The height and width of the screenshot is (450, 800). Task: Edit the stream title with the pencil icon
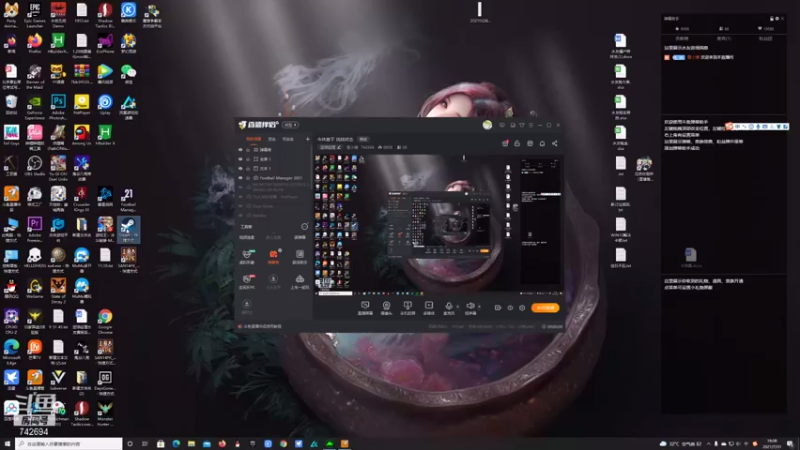(x=339, y=147)
